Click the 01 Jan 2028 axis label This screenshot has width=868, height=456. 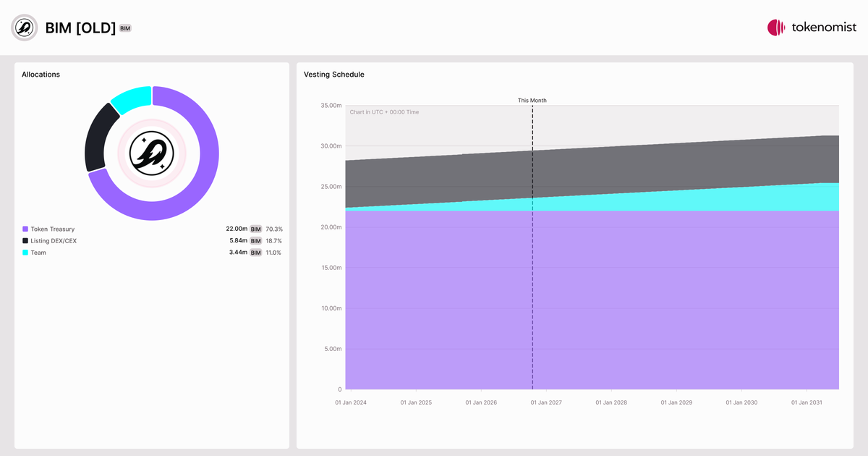(x=611, y=402)
